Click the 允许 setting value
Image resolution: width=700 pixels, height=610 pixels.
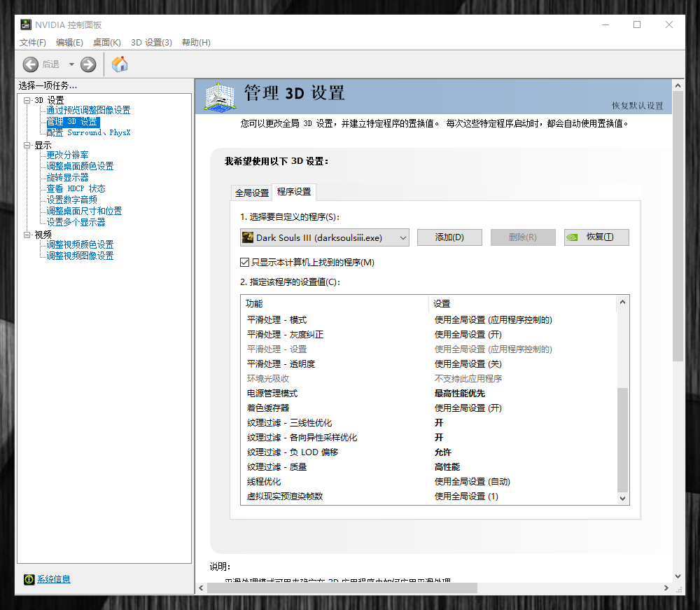[443, 452]
